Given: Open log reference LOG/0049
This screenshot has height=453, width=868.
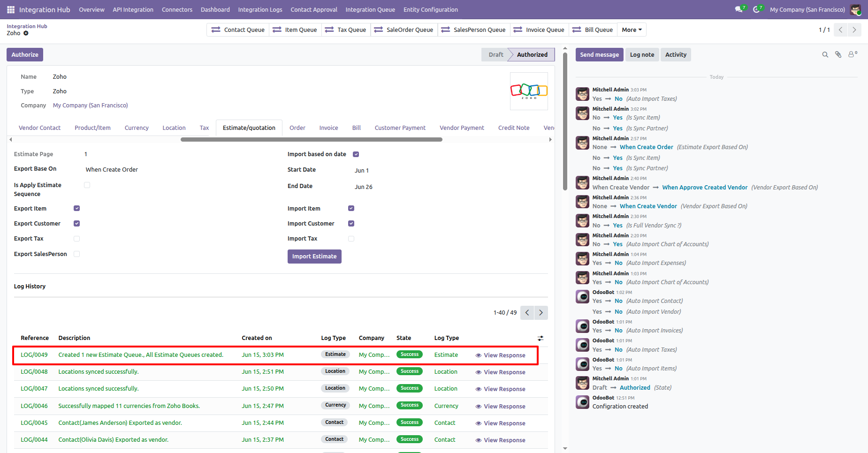Looking at the screenshot, I should point(34,355).
